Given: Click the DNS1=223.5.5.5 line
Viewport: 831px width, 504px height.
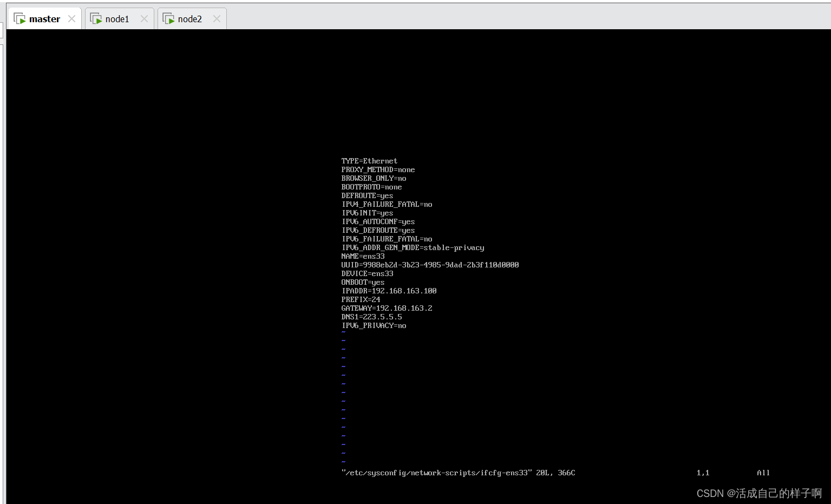Looking at the screenshot, I should click(x=371, y=317).
